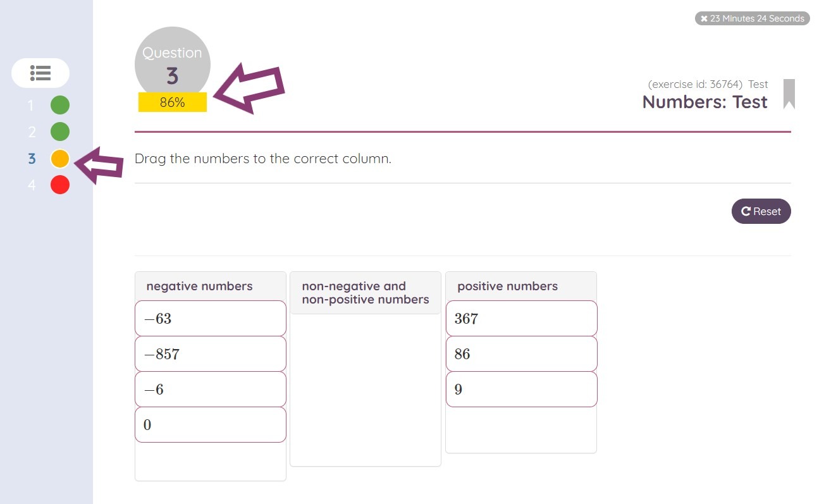Select the number card −63
824x504 pixels.
(210, 318)
